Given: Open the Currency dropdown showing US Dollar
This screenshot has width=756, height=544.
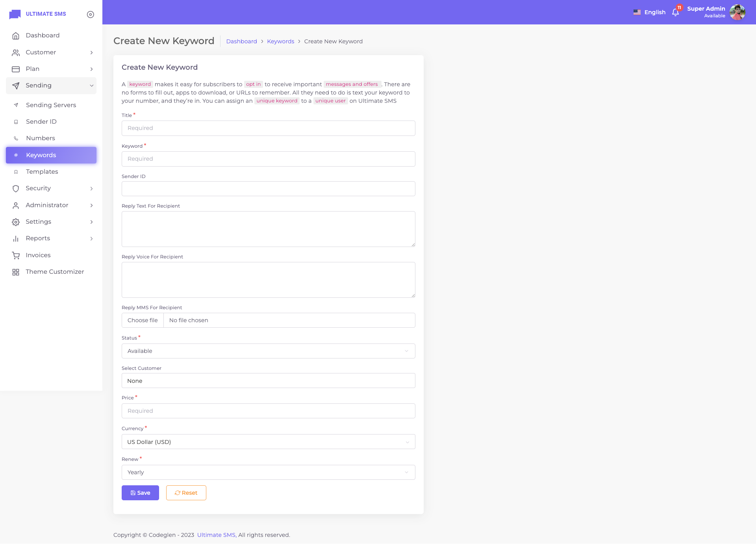Looking at the screenshot, I should coord(268,442).
